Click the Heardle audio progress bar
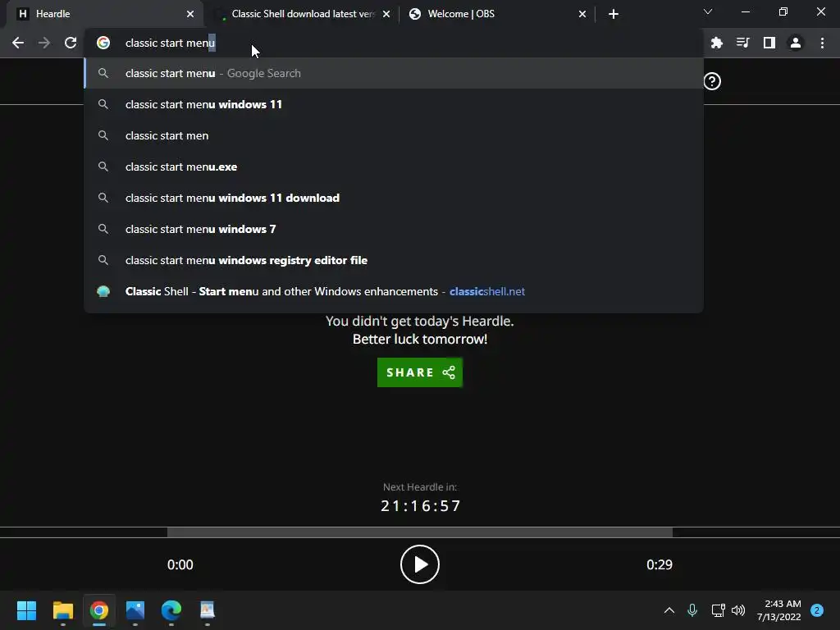The height and width of the screenshot is (630, 840). (x=420, y=532)
